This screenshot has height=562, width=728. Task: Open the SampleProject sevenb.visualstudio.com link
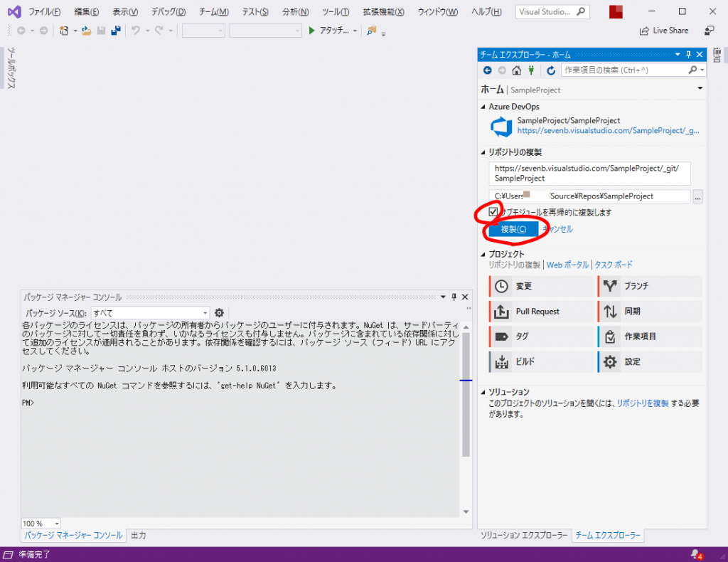pos(609,131)
